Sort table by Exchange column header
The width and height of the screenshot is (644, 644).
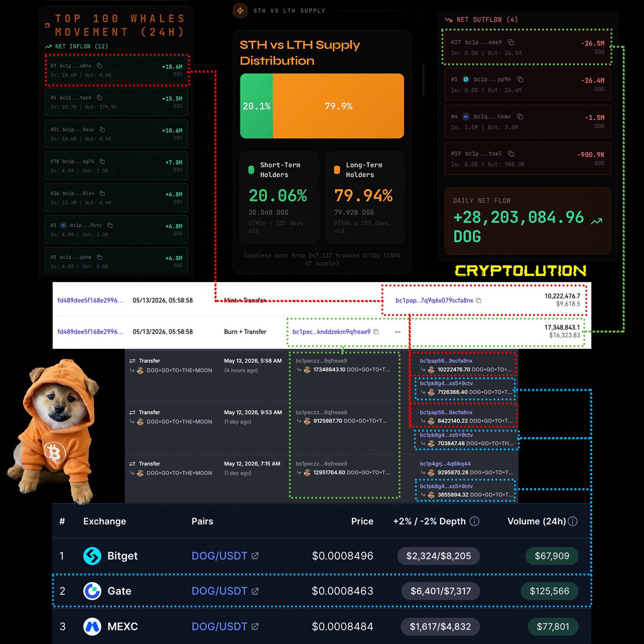tap(105, 521)
